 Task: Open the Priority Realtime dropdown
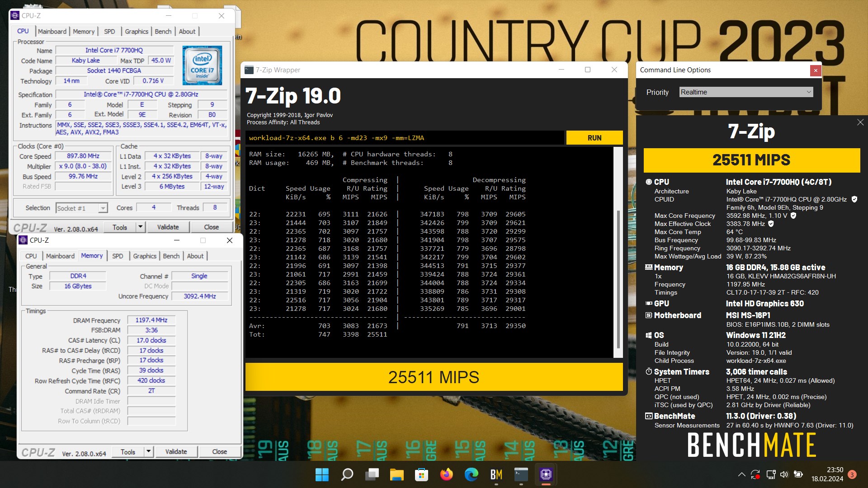click(x=746, y=92)
